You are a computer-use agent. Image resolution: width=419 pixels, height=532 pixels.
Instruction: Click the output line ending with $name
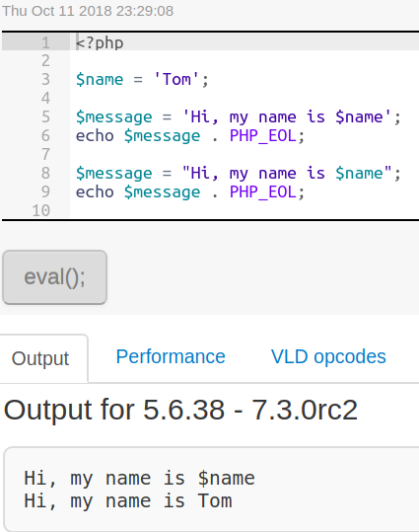coord(139,479)
